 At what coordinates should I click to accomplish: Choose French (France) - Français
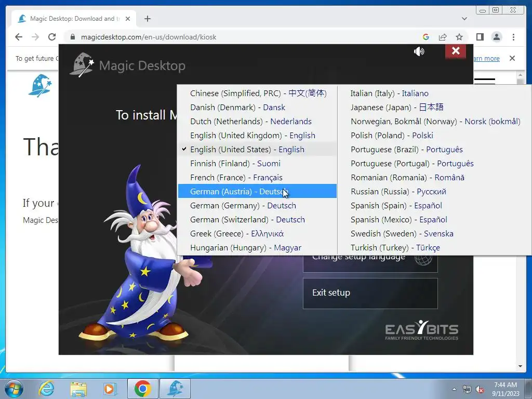(x=258, y=178)
